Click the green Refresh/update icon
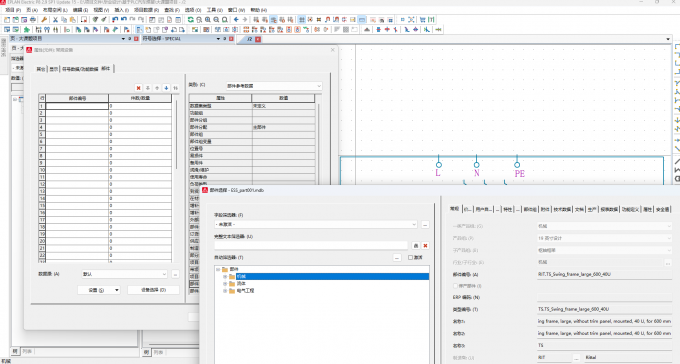This screenshot has height=364, width=680. [x=190, y=20]
